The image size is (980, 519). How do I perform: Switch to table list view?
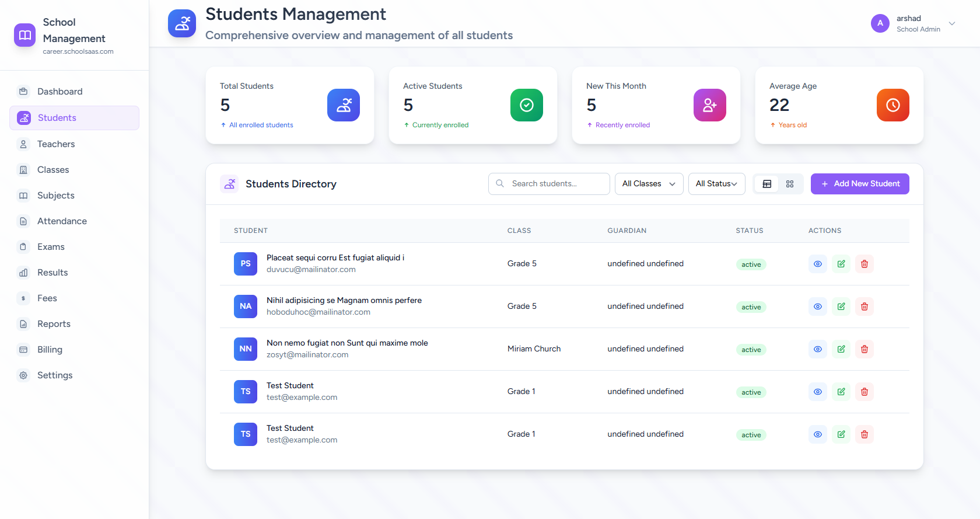tap(766, 184)
